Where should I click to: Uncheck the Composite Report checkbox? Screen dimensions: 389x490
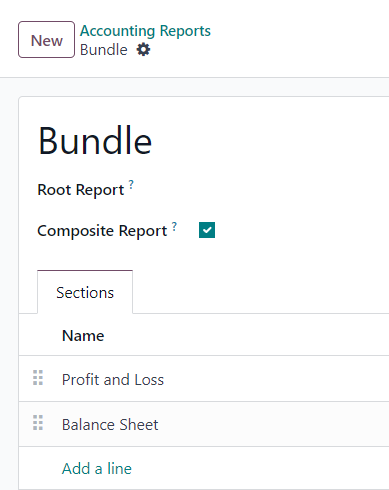coord(207,230)
